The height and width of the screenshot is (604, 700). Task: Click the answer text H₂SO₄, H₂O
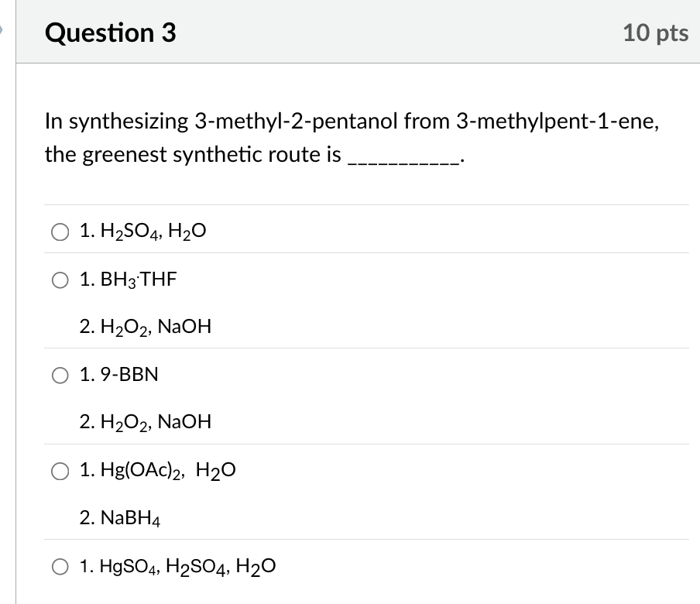[142, 230]
